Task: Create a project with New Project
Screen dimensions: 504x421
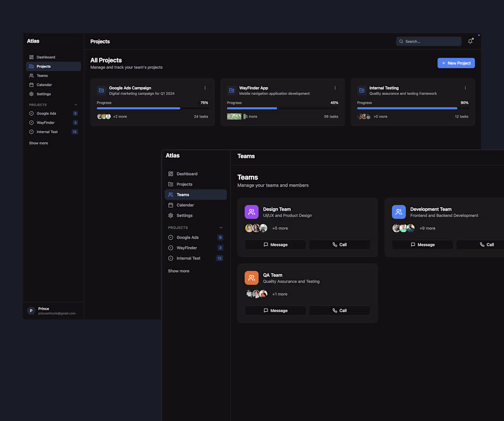Action: (456, 63)
